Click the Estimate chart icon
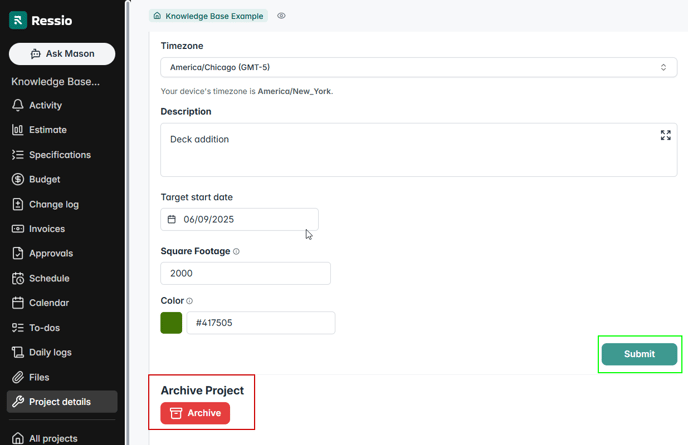This screenshot has height=445, width=688. (x=18, y=130)
